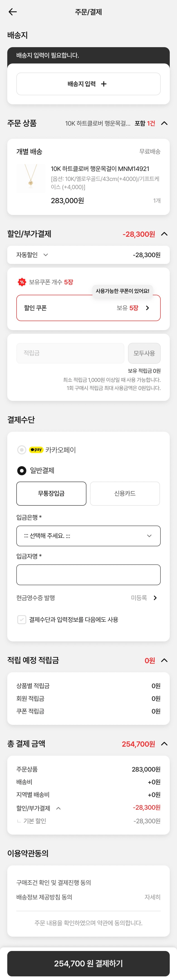Viewport: 177px width, 980px height.
Task: Check 결제수단과 입력정보를 다음에도 사용
Action: click(x=22, y=619)
